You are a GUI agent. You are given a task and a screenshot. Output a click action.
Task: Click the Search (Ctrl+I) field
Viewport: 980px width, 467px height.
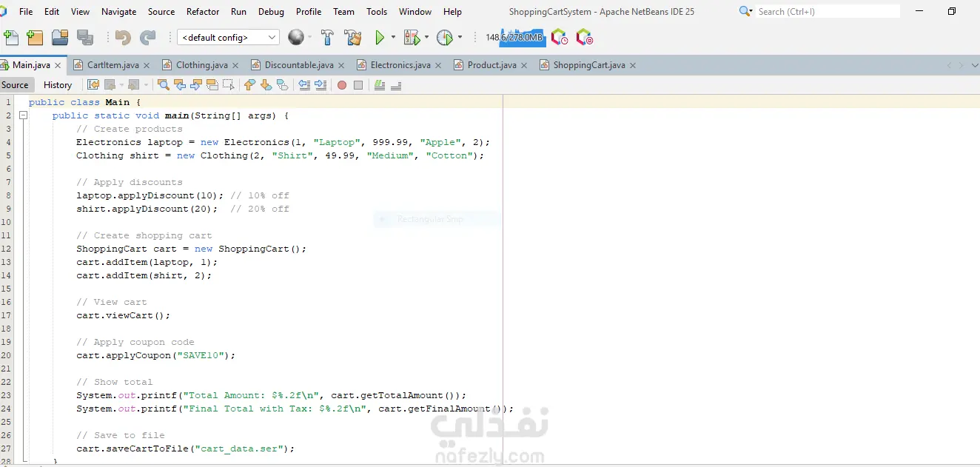(x=828, y=11)
